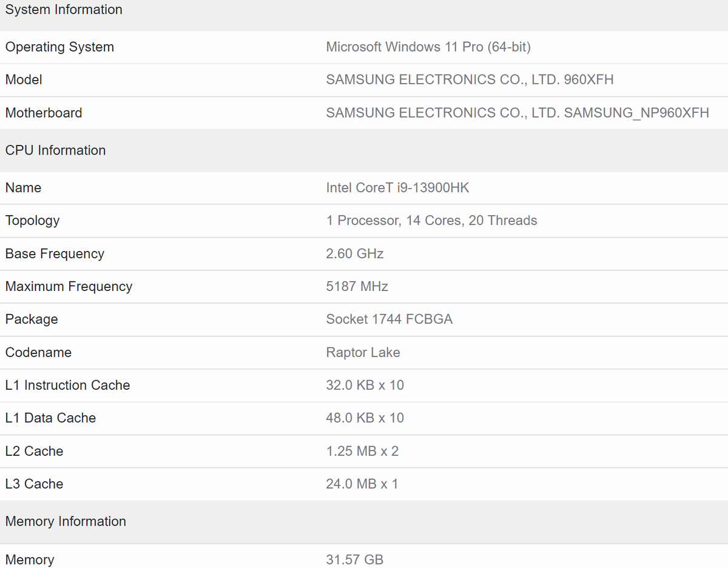Select the L3 Cache 24.0 MB value
The width and height of the screenshot is (728, 568).
(362, 484)
